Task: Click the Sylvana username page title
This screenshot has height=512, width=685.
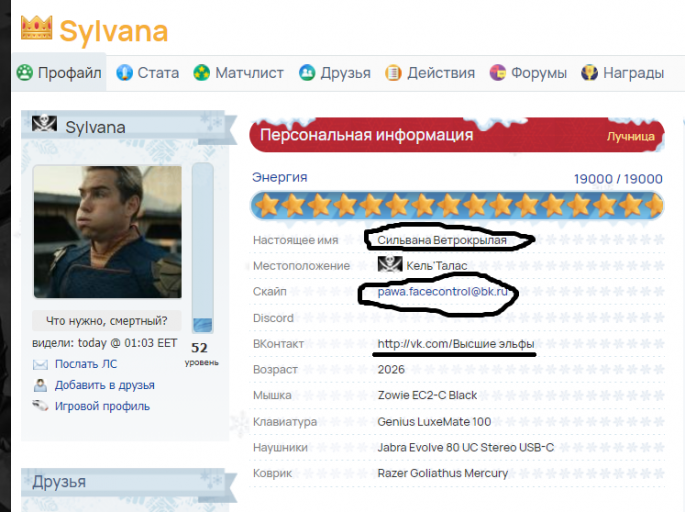Action: (113, 31)
